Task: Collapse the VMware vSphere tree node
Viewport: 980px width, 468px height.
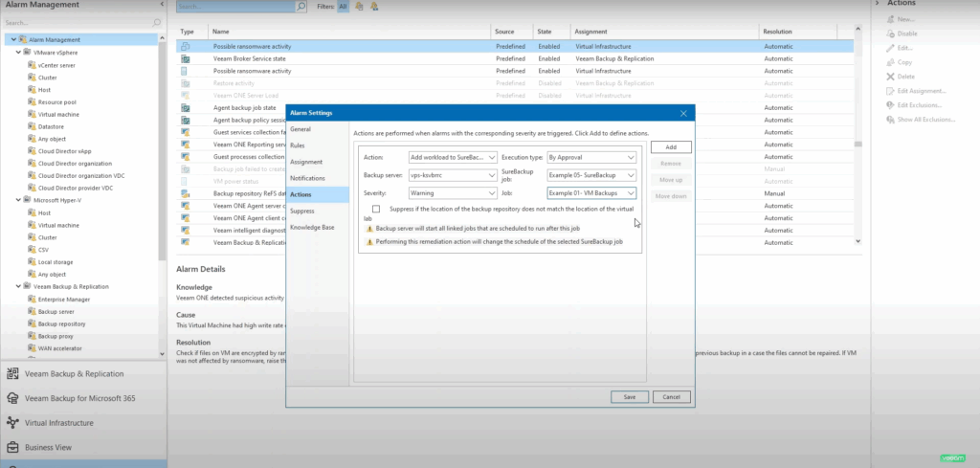Action: click(18, 53)
